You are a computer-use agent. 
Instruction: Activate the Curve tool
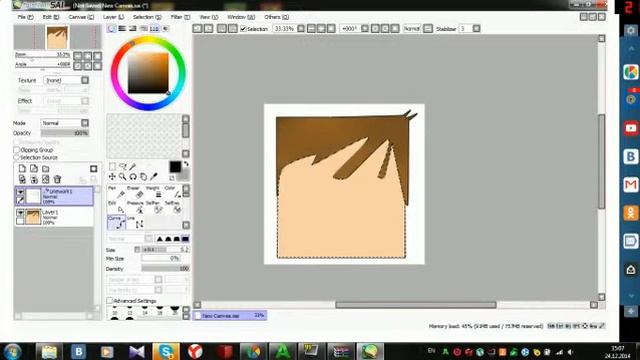[116, 222]
